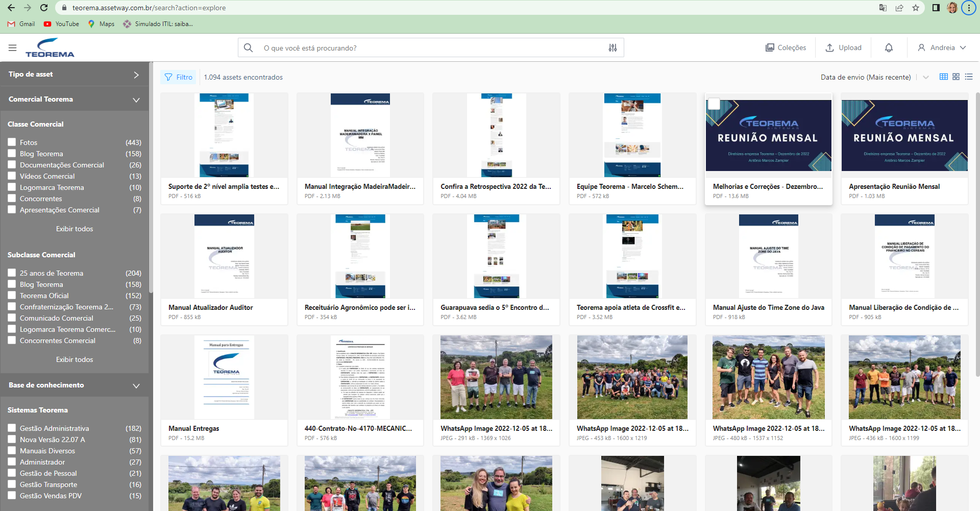The image size is (980, 511).
Task: Click the Teorema logo
Action: [x=50, y=47]
